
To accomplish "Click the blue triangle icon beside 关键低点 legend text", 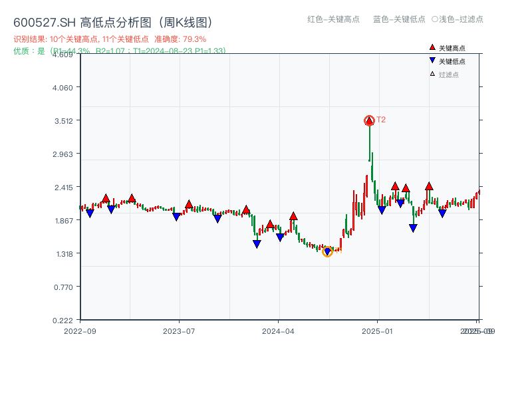I will coord(432,60).
